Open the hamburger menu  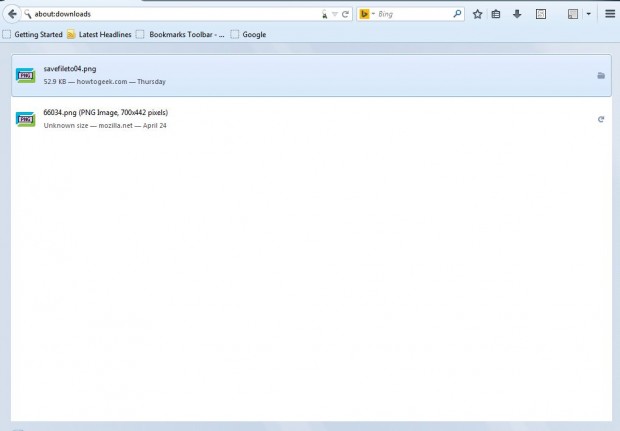click(x=610, y=14)
